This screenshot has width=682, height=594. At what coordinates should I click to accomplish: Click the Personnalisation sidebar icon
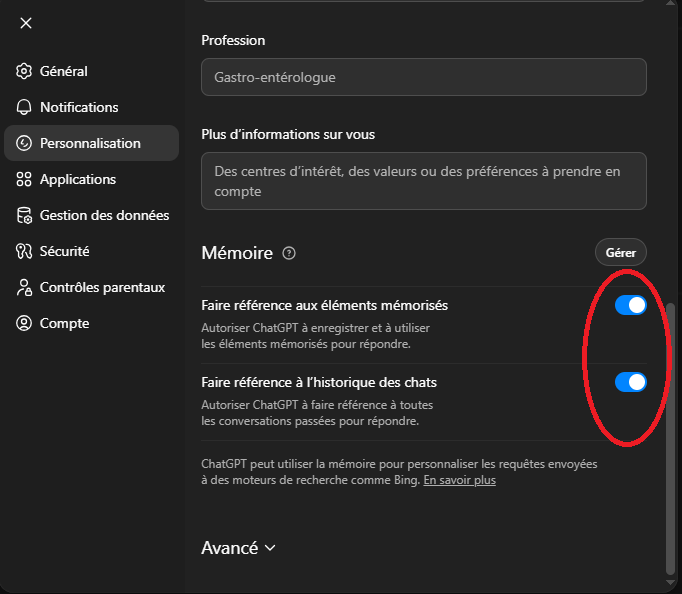(x=24, y=143)
